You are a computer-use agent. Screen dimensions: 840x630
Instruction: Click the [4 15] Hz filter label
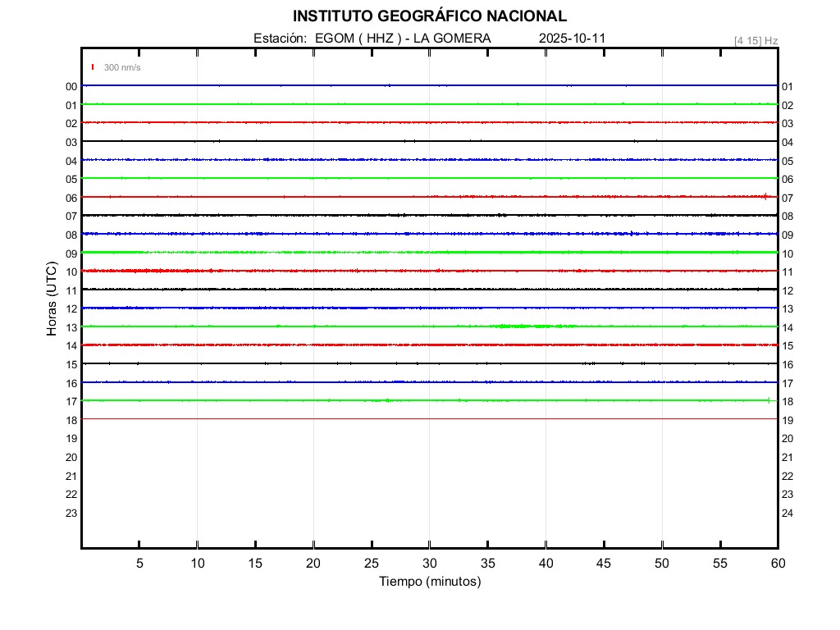(756, 40)
